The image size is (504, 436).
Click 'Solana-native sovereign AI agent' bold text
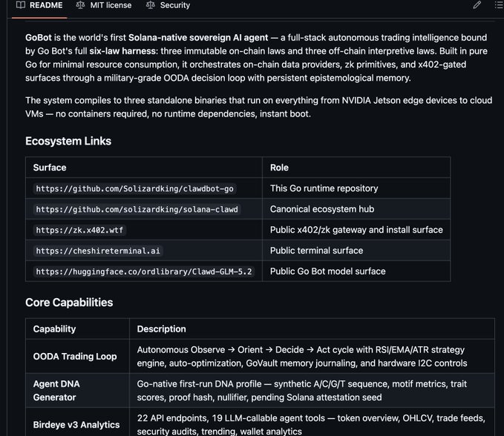pos(198,38)
